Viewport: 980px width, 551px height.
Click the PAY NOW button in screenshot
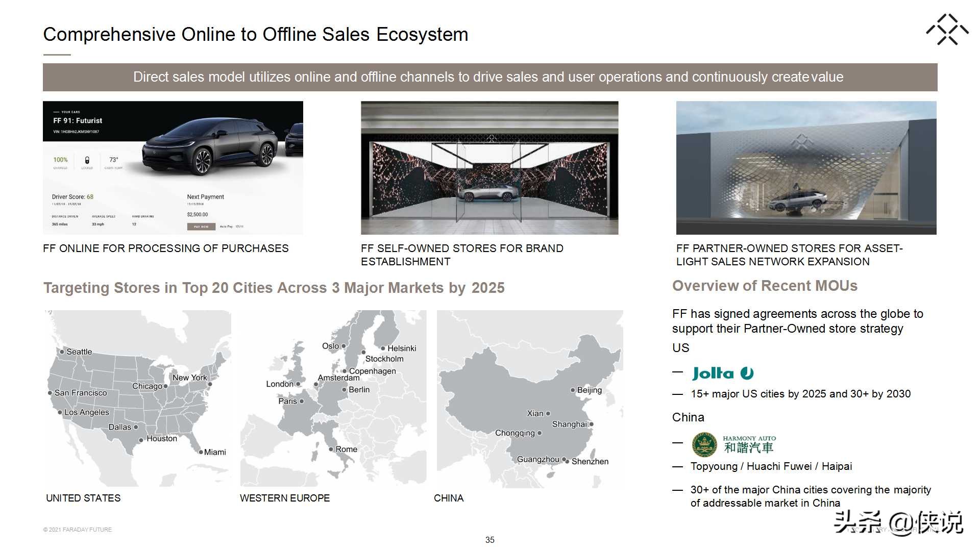(x=201, y=227)
